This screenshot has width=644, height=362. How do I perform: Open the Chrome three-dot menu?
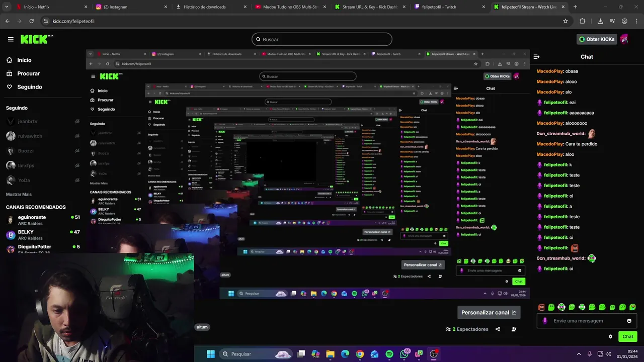point(636,21)
